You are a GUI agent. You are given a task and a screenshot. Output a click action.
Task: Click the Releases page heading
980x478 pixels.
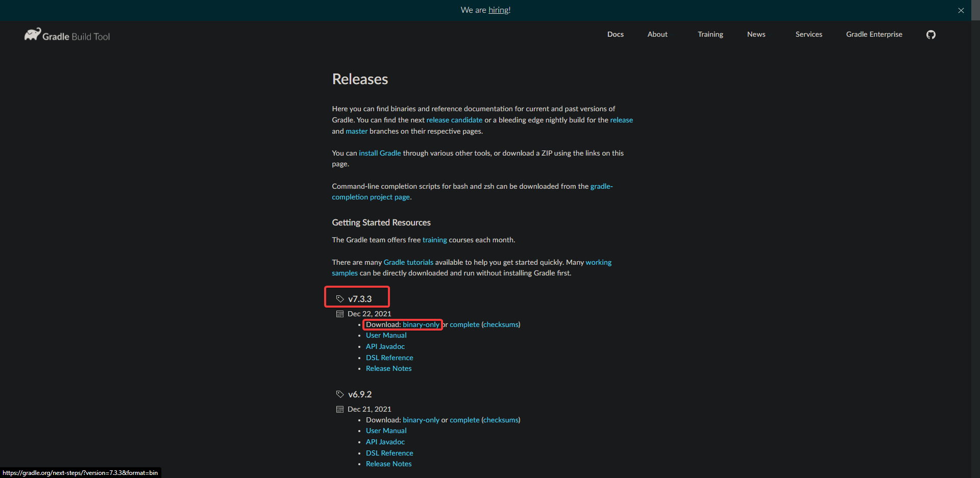(x=360, y=79)
